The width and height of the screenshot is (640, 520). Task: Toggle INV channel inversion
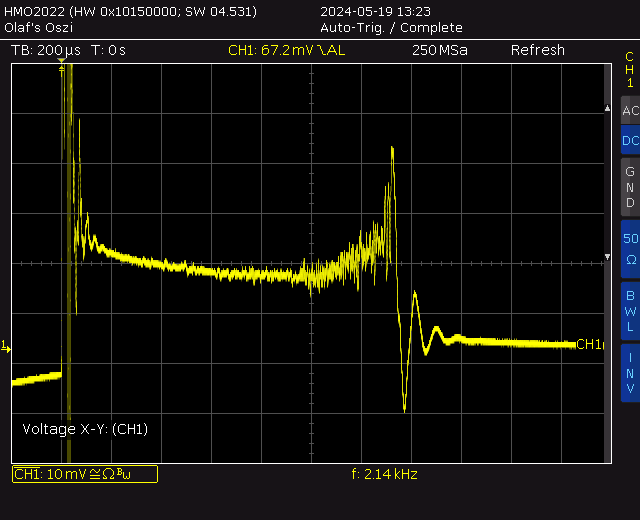(x=629, y=372)
